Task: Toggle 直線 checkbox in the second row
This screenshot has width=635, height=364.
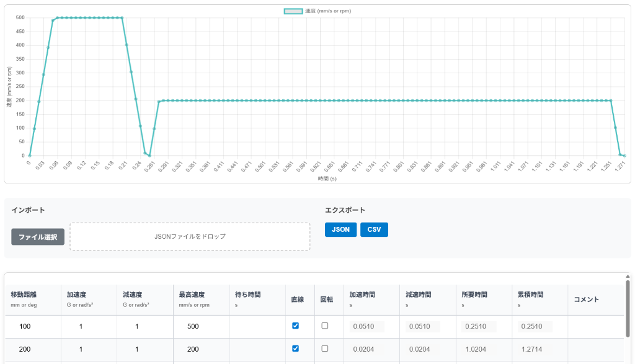Action: 295,348
